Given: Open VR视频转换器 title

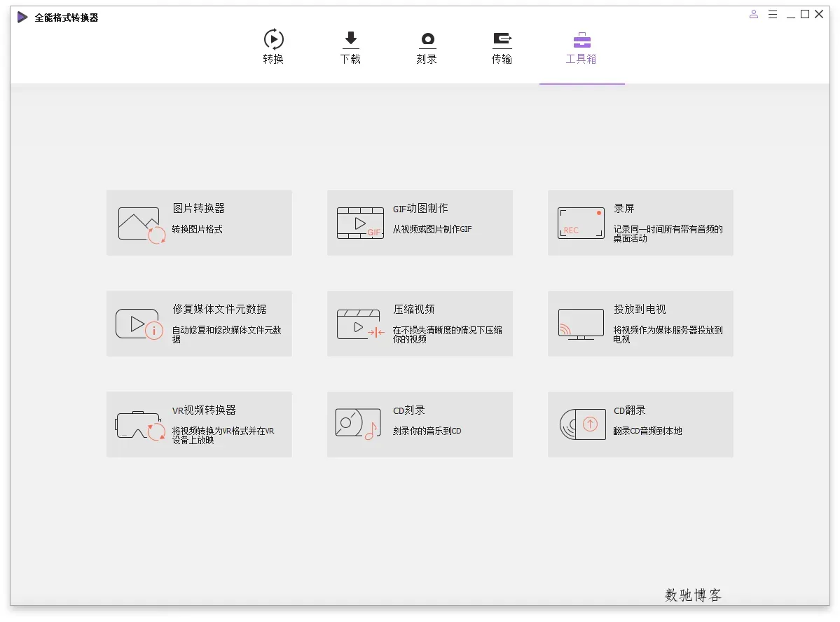Looking at the screenshot, I should coord(204,410).
